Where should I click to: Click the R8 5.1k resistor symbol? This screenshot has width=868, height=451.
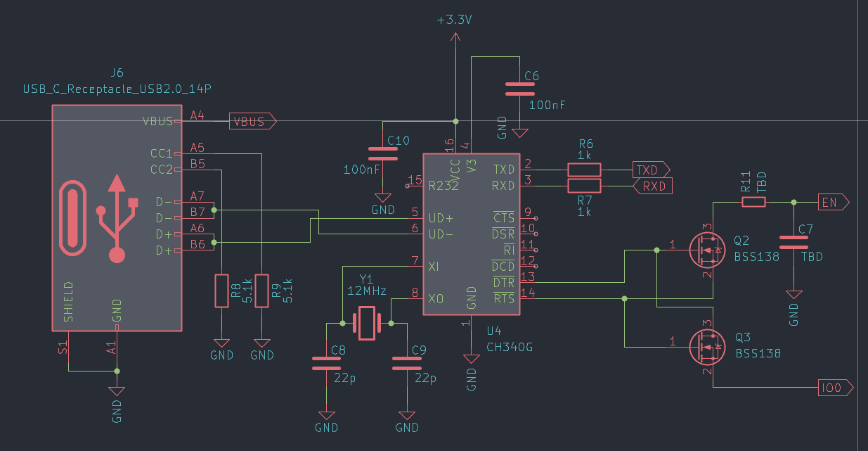point(221,291)
